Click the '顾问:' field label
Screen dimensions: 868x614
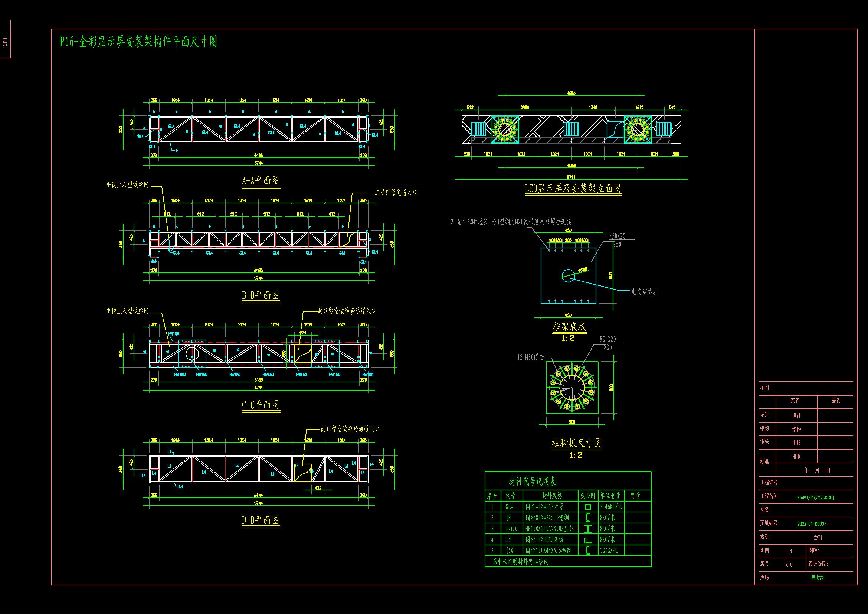765,388
